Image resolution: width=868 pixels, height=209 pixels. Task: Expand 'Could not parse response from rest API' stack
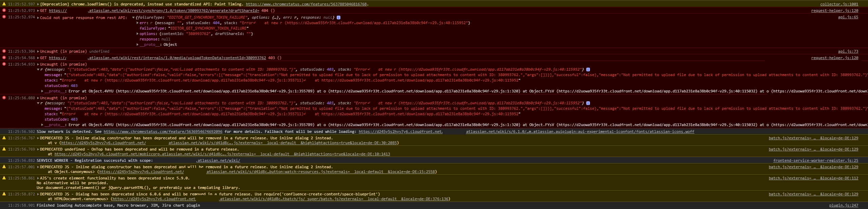pos(38,18)
